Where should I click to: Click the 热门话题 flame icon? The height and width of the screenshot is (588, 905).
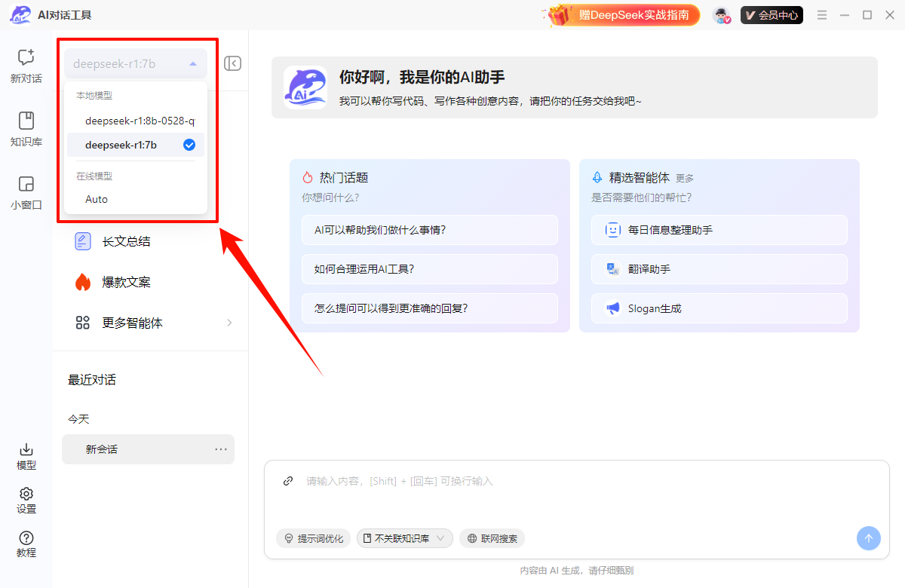pyautogui.click(x=308, y=178)
